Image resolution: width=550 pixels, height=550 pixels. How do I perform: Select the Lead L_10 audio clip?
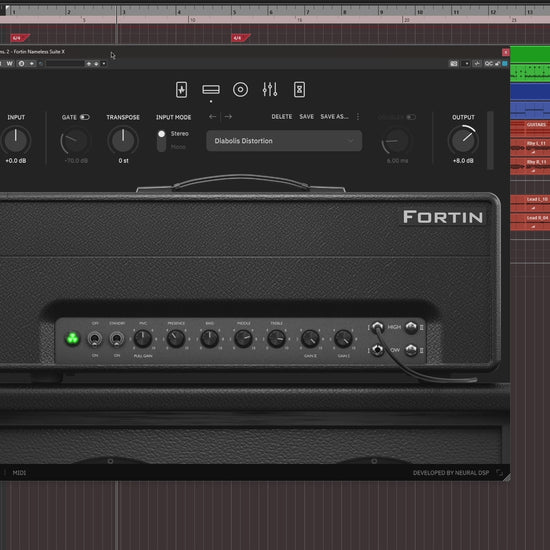[530, 203]
